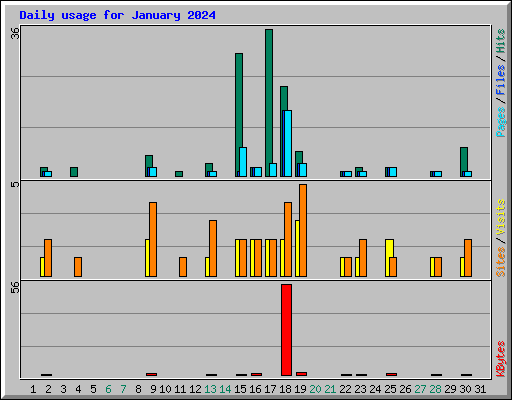This screenshot has height=400, width=512.
Task: Click the orange Sites bar for day 30
Action: (468, 258)
